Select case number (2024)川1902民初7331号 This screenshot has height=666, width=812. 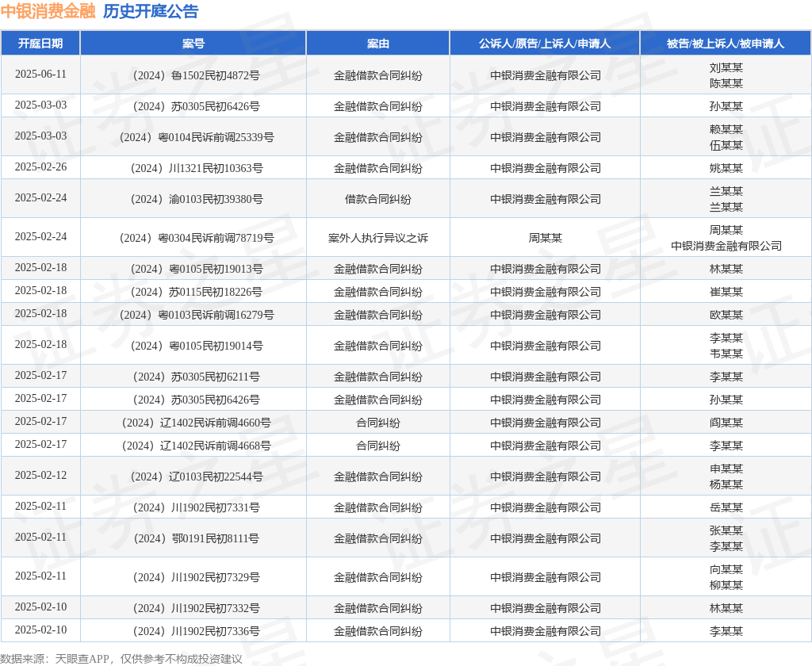(x=193, y=508)
